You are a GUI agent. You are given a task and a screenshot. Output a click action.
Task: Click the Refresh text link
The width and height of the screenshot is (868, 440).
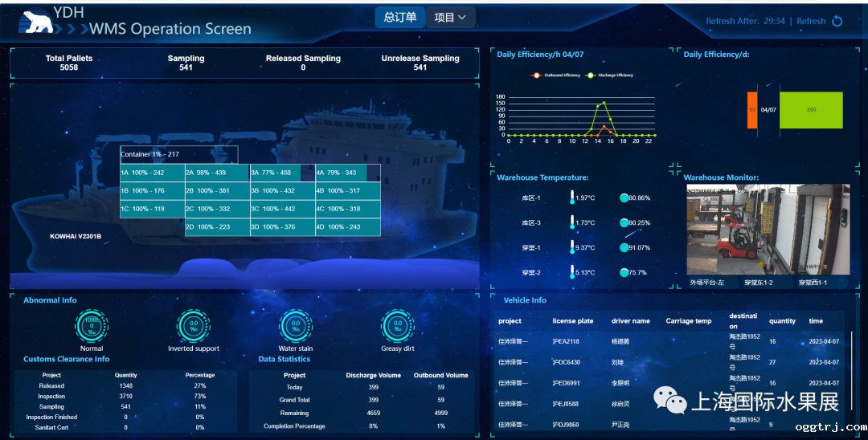(811, 21)
